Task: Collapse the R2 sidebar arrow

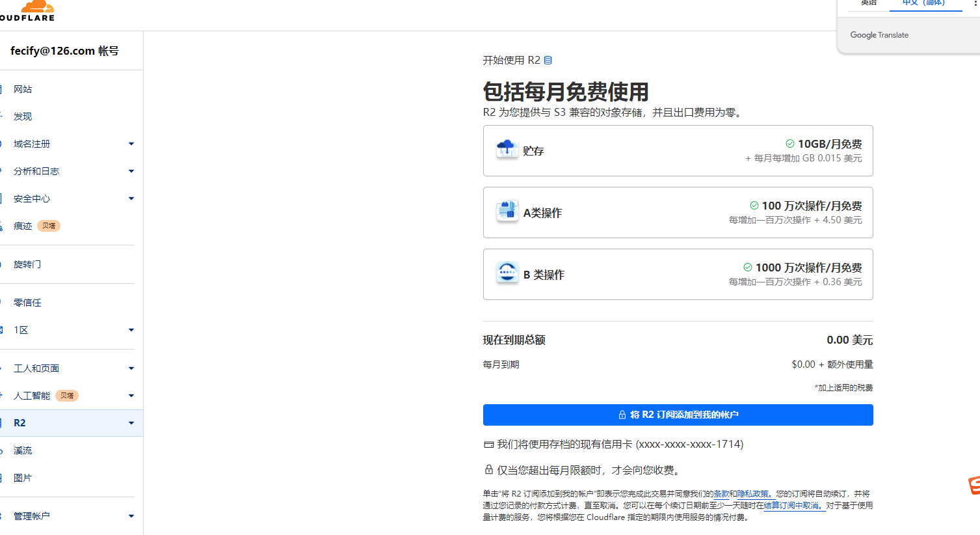Action: click(131, 423)
